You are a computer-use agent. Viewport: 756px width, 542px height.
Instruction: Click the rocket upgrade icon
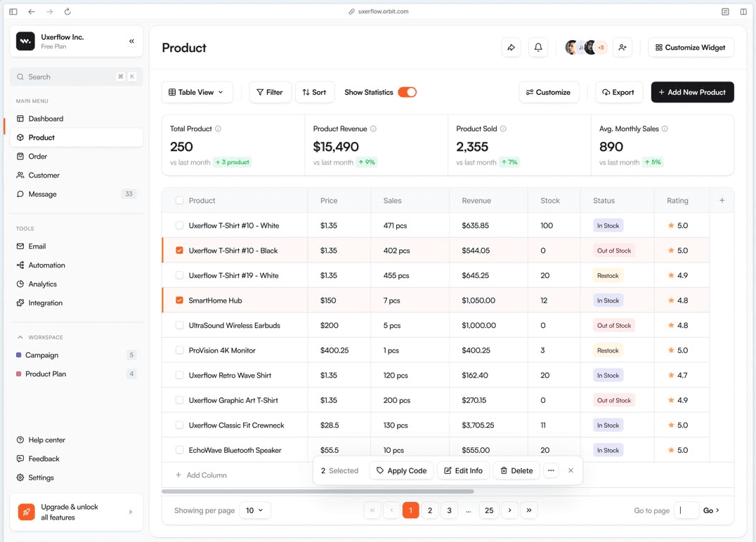pyautogui.click(x=26, y=512)
